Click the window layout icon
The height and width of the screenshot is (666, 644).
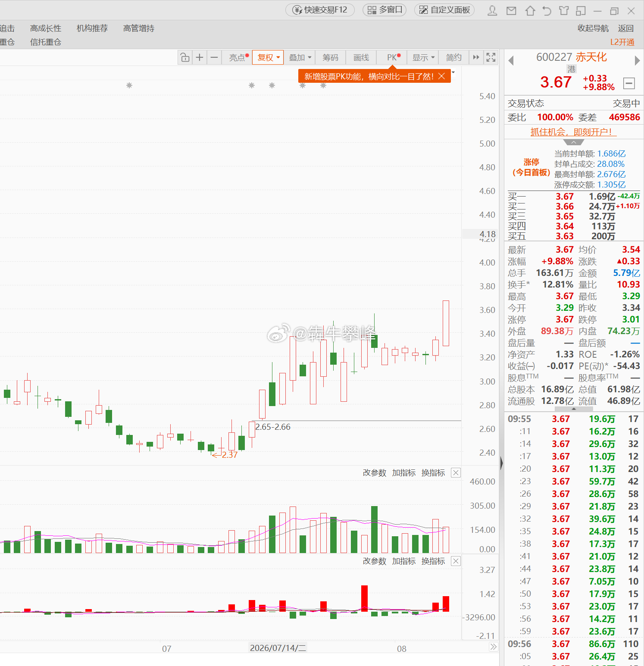581,10
